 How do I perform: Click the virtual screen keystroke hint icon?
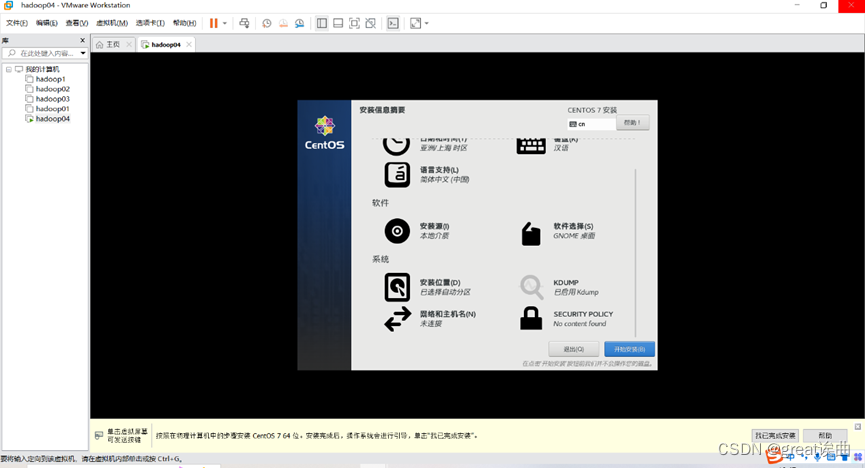click(x=99, y=435)
